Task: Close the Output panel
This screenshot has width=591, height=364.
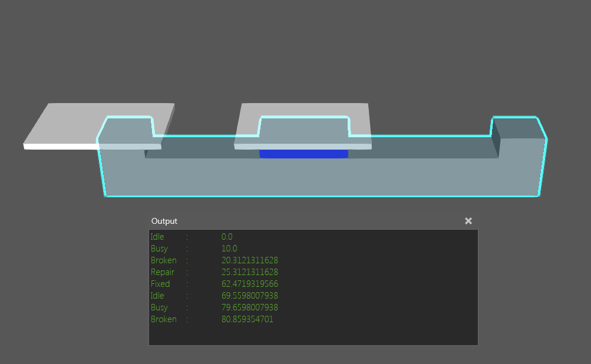Action: (468, 221)
